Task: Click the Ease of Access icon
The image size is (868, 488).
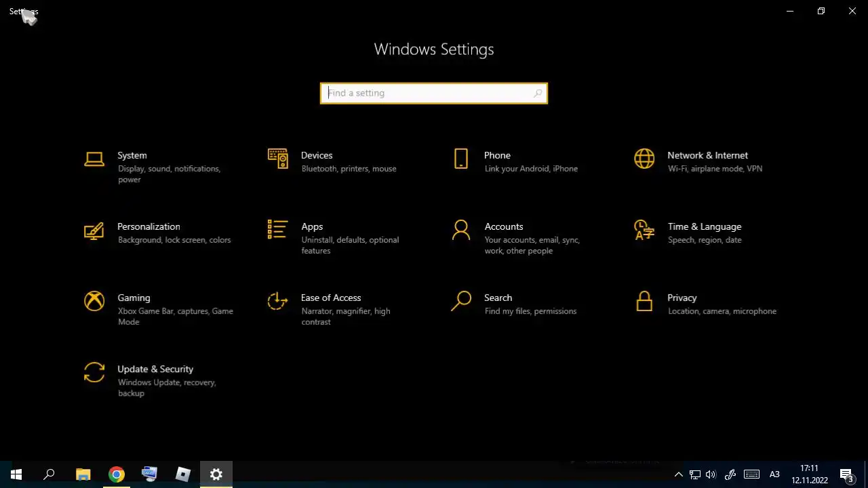Action: (x=277, y=301)
